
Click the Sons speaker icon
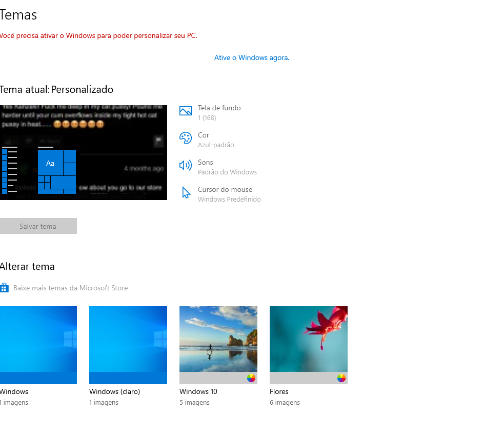coord(186,165)
